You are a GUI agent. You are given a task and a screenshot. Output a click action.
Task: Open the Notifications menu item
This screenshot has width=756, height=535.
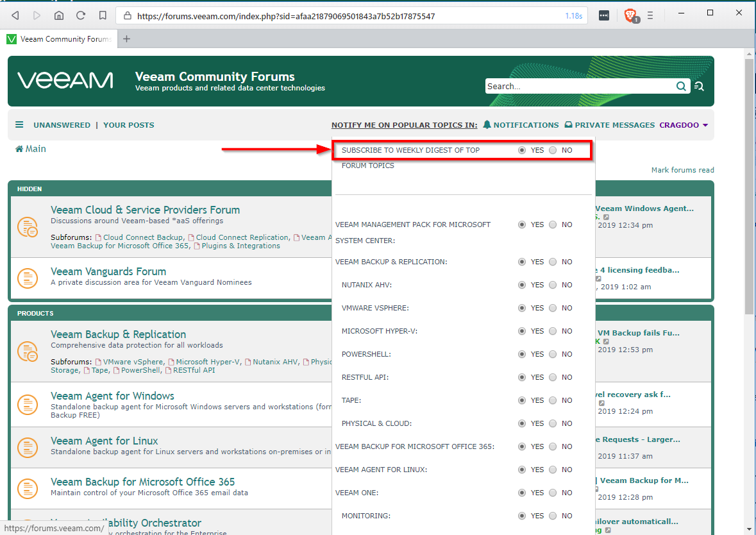526,125
